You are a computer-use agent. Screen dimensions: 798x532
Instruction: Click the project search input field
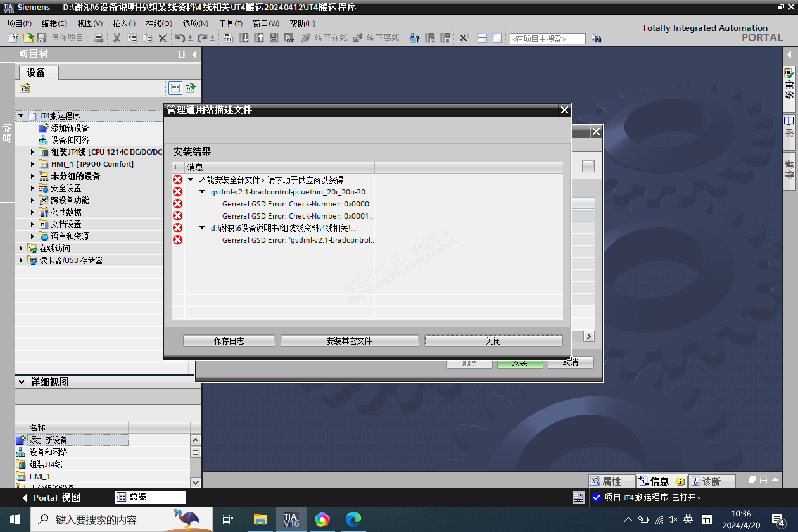click(547, 39)
